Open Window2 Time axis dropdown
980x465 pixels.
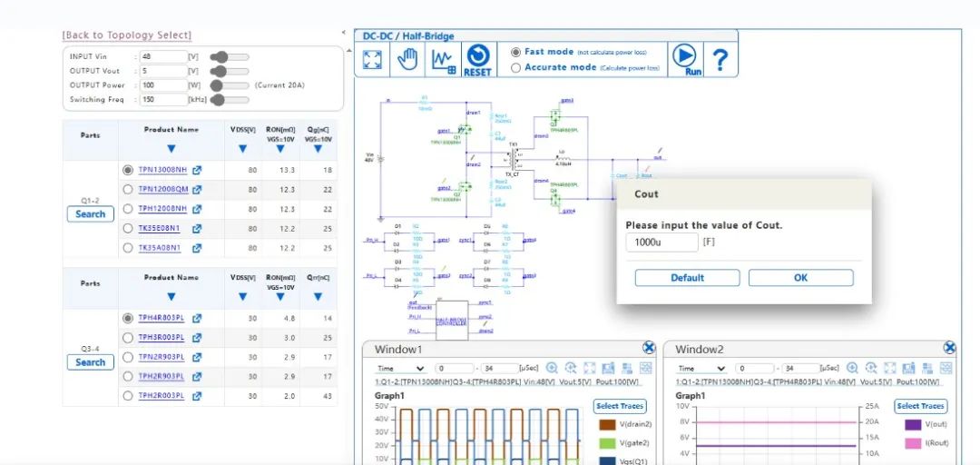click(701, 369)
